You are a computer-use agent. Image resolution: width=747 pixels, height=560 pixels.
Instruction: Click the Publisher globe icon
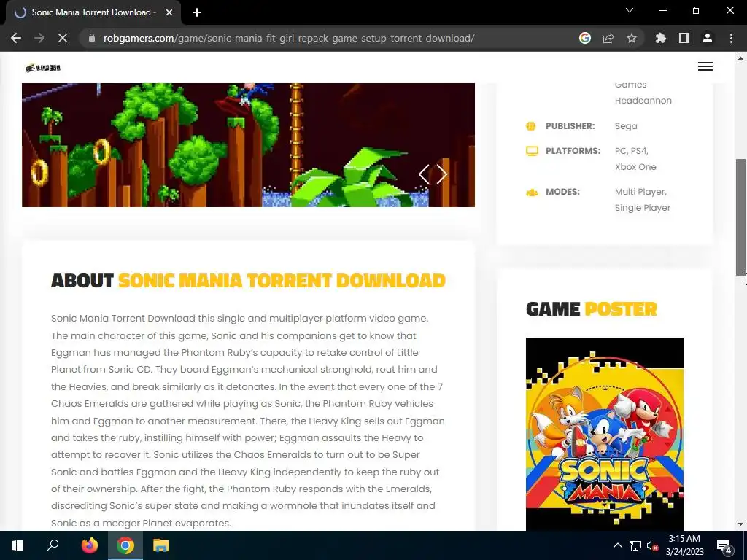(531, 126)
